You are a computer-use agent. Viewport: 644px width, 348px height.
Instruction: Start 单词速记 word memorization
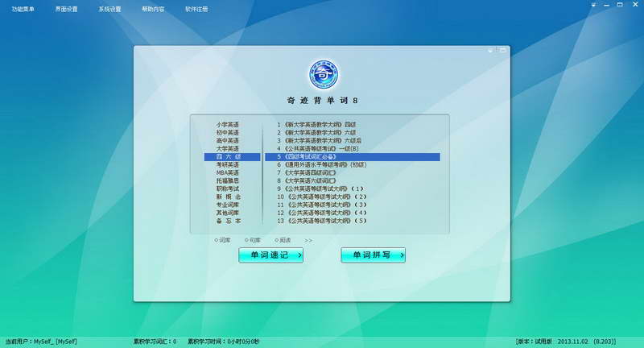coord(270,255)
